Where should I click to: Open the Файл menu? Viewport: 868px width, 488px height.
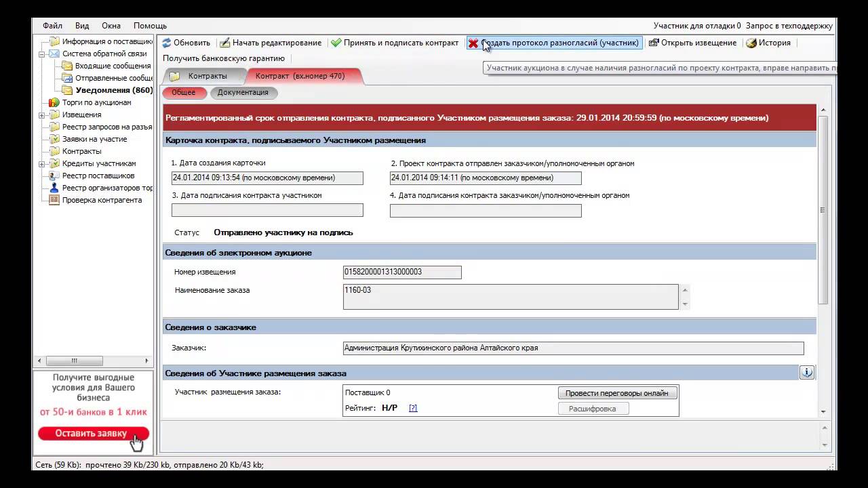tap(52, 26)
